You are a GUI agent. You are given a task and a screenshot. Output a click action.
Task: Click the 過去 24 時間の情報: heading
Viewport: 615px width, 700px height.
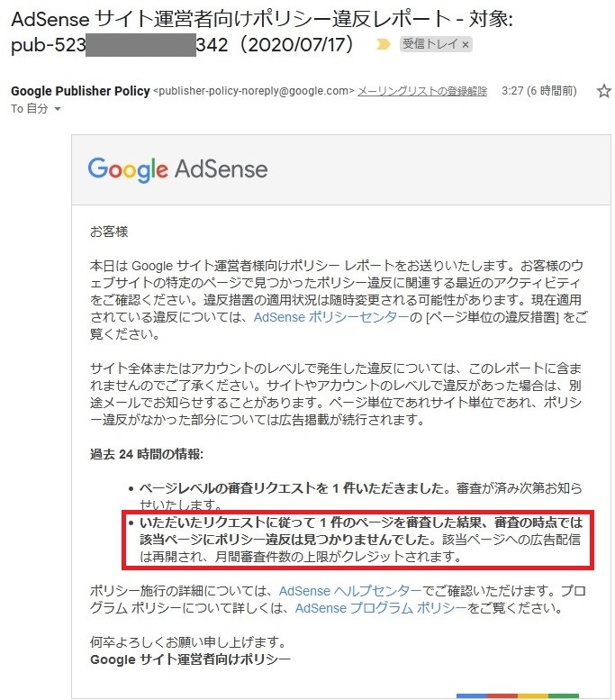coord(147,454)
